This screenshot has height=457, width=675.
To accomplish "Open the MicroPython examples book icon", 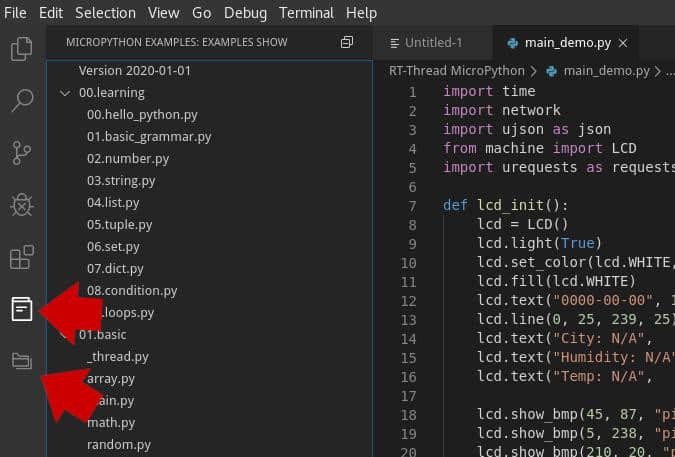I will tap(21, 309).
